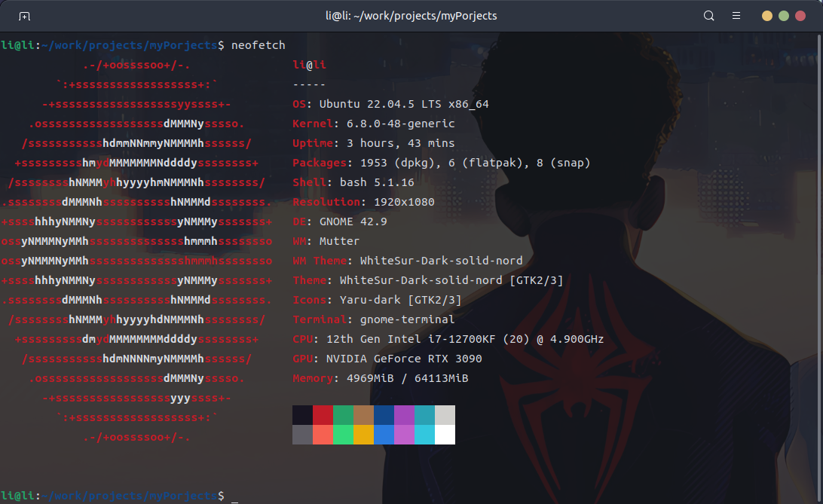Screen dimensions: 823x504
Task: Click the bright cyan color swatch
Action: pyautogui.click(x=424, y=435)
